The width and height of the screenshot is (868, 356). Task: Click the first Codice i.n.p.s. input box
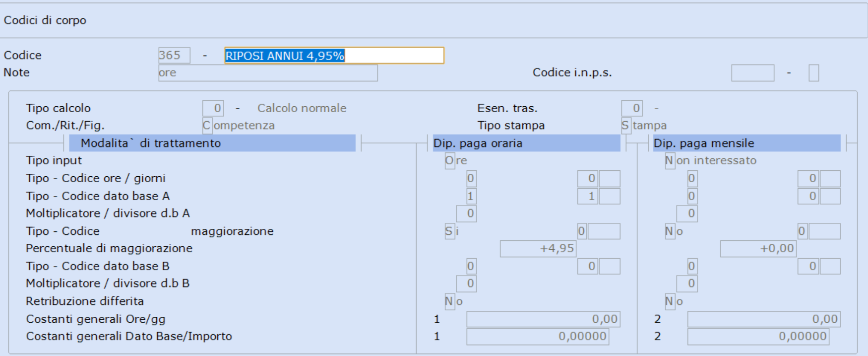[752, 73]
